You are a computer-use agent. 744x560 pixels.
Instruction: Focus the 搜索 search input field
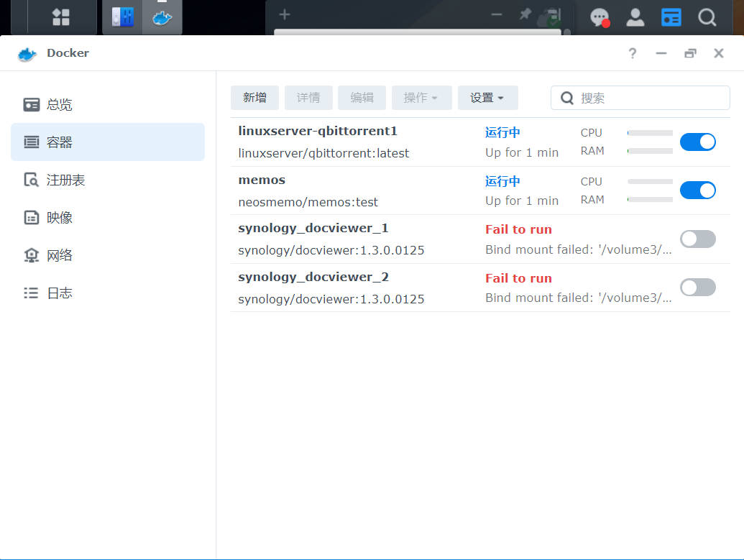point(640,98)
